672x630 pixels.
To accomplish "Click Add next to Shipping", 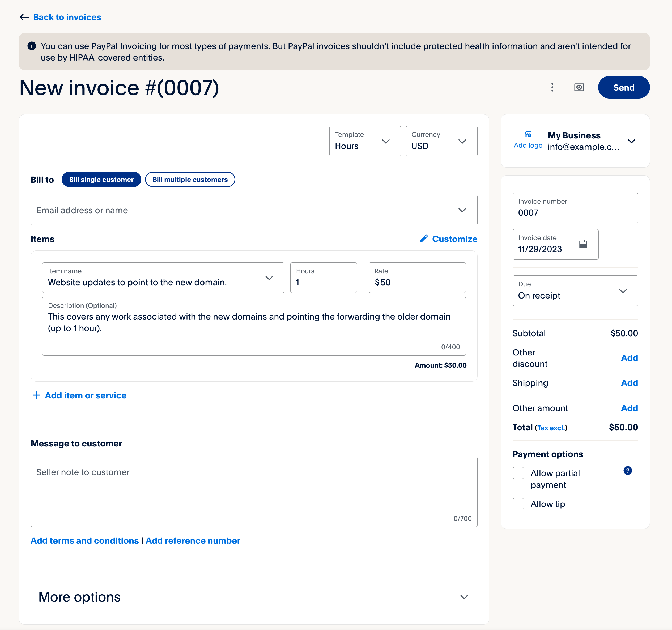I will 629,383.
